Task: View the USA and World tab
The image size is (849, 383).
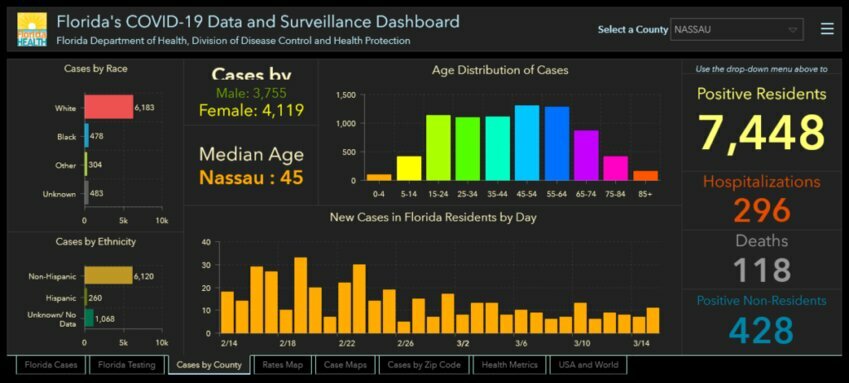Action: tap(588, 365)
